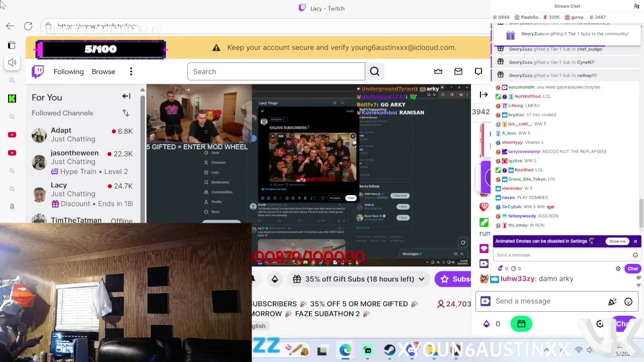The image size is (644, 362).
Task: Open the whispers speech-bubble icon
Action: [478, 71]
